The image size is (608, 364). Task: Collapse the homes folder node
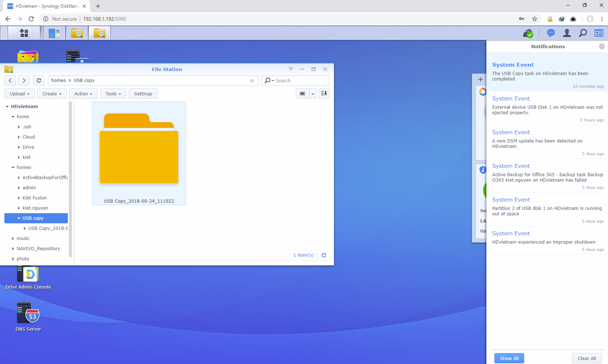[13, 167]
